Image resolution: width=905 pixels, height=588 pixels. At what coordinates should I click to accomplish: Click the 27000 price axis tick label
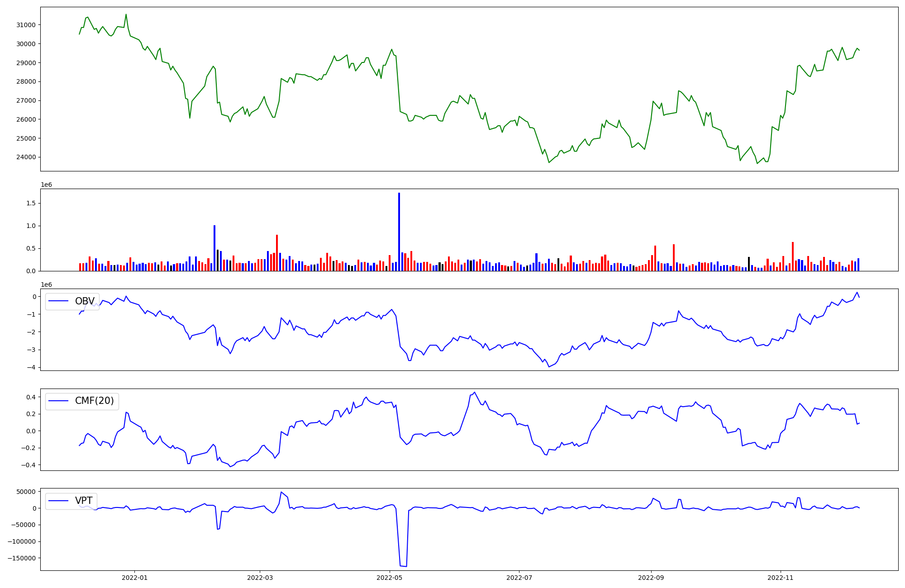(x=26, y=100)
